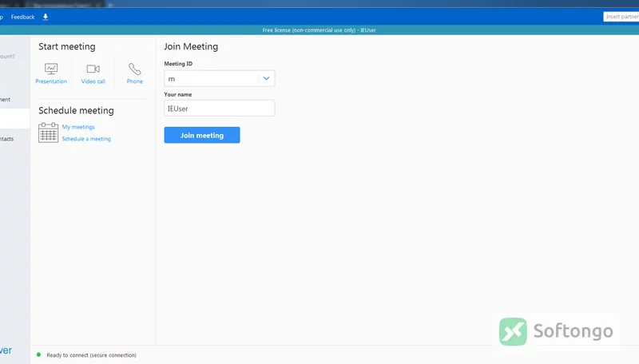Start a Video call meeting

click(93, 73)
